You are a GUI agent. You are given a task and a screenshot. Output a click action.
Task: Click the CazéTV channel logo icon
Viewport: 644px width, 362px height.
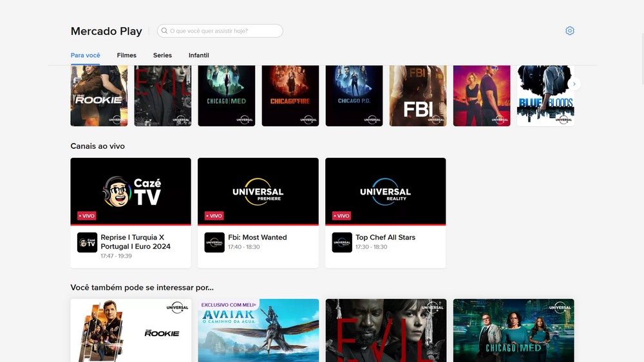(x=87, y=243)
